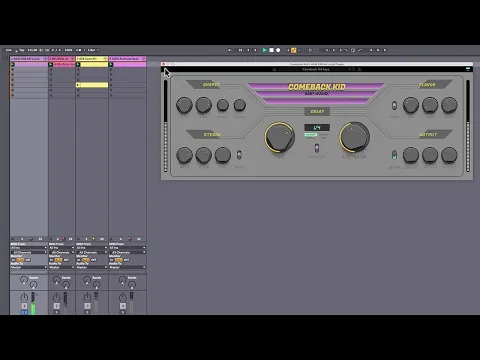This screenshot has width=480, height=360.
Task: Click the first knob in Ducker section
Action: (184, 105)
